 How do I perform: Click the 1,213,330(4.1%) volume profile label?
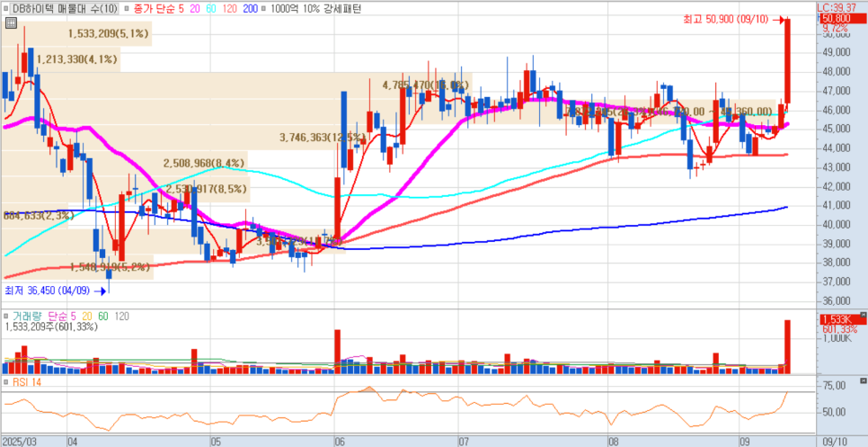(x=77, y=59)
